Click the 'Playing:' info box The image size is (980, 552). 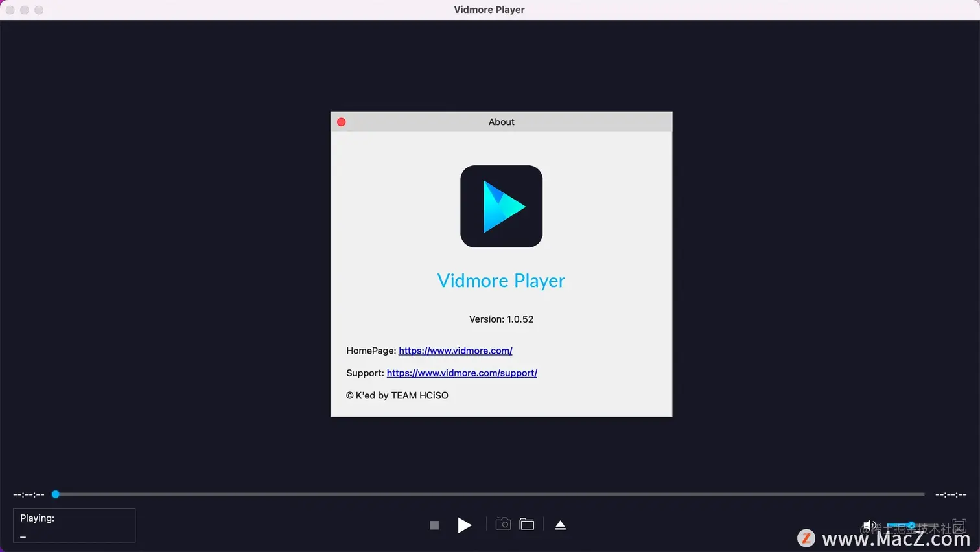pos(75,525)
